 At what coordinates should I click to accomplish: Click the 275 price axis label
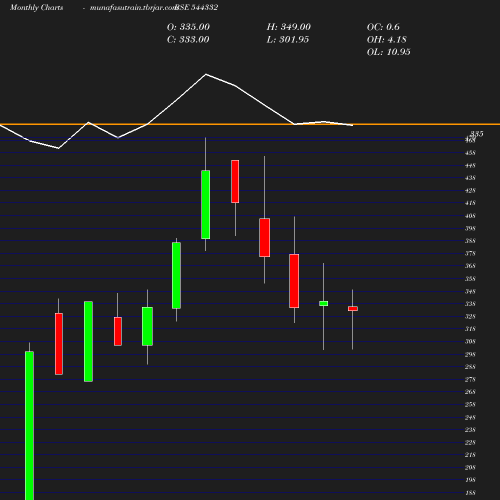coord(470,380)
